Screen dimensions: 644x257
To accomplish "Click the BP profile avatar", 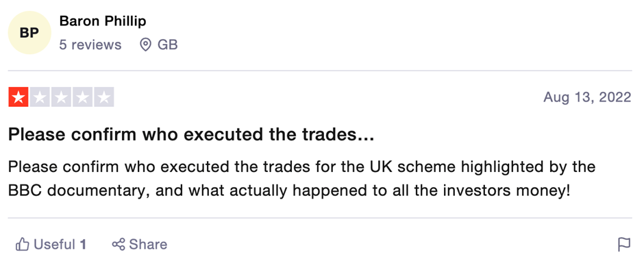I will tap(29, 33).
